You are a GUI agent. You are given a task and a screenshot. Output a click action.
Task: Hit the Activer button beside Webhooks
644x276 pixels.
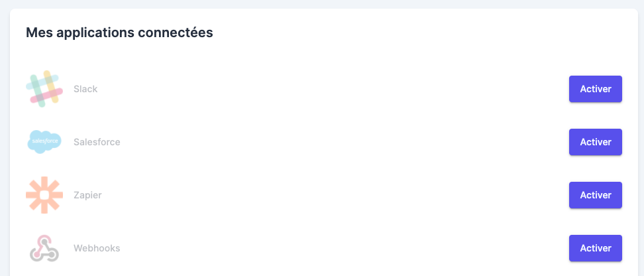point(595,248)
